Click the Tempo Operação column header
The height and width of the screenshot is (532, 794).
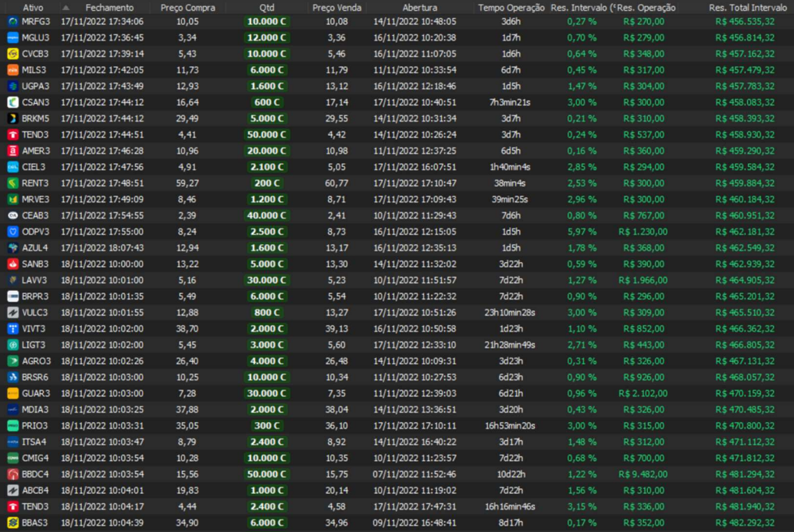point(511,8)
